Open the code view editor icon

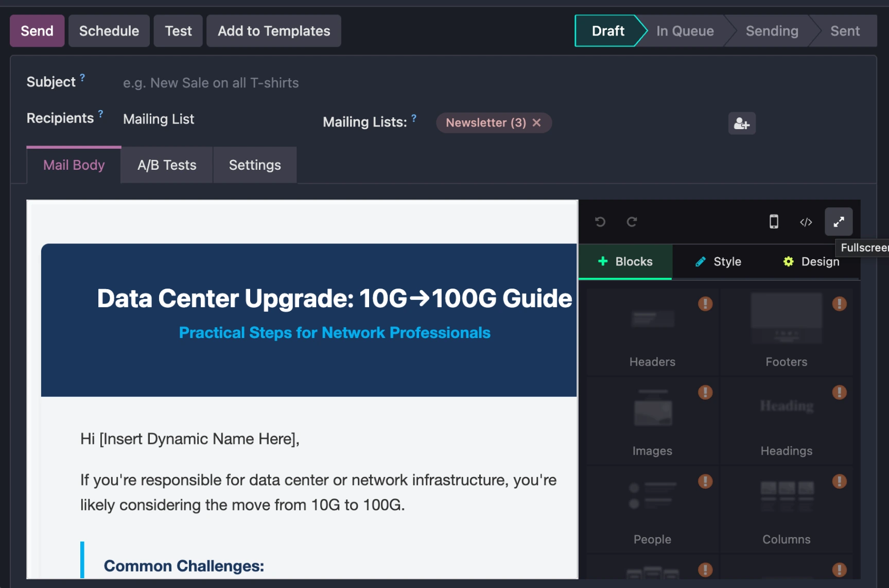[x=806, y=222]
